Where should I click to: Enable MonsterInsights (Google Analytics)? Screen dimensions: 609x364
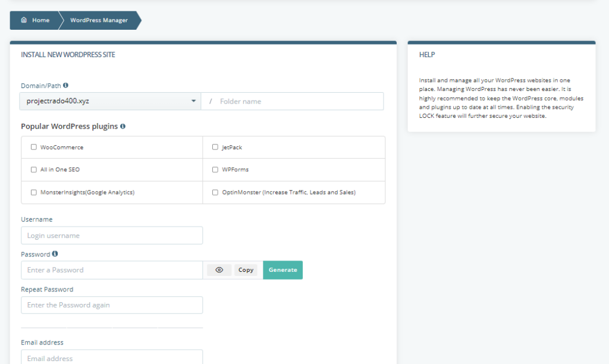[33, 192]
